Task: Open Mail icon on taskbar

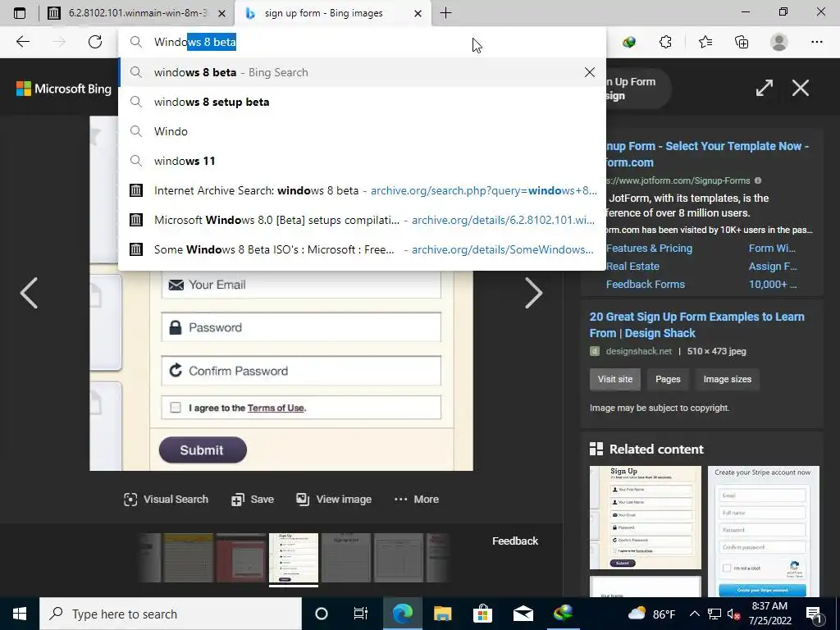Action: (523, 614)
